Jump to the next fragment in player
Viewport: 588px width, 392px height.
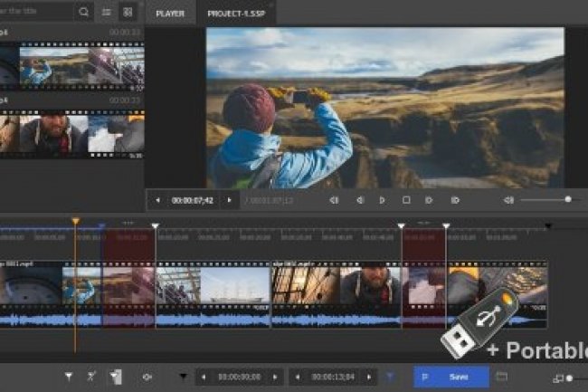tap(455, 200)
